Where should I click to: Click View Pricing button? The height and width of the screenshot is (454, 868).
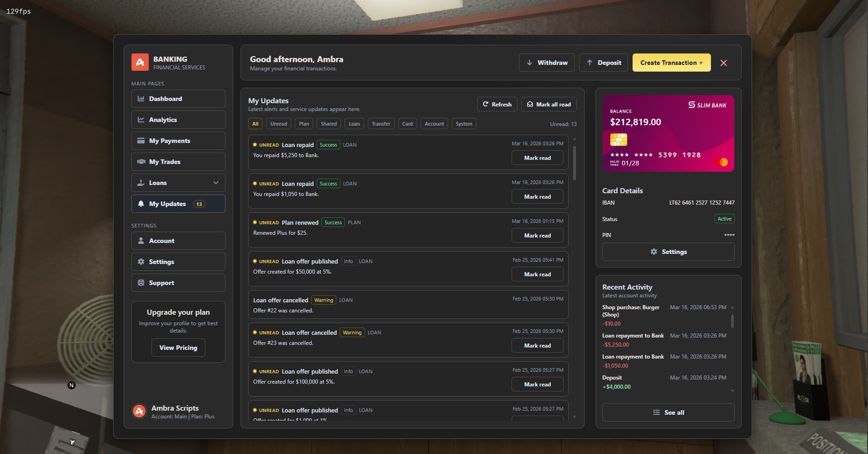178,348
